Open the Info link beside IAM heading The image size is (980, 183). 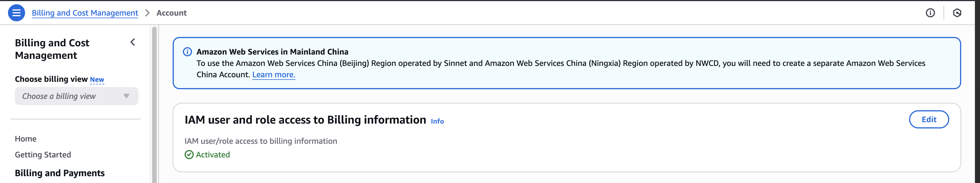click(437, 121)
